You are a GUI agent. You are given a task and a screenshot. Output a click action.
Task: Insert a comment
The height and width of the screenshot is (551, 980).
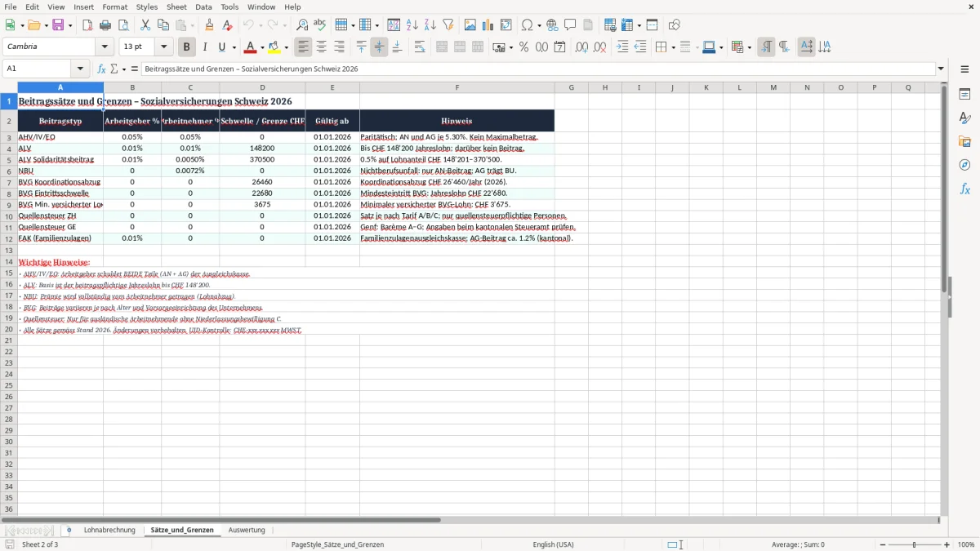[570, 25]
